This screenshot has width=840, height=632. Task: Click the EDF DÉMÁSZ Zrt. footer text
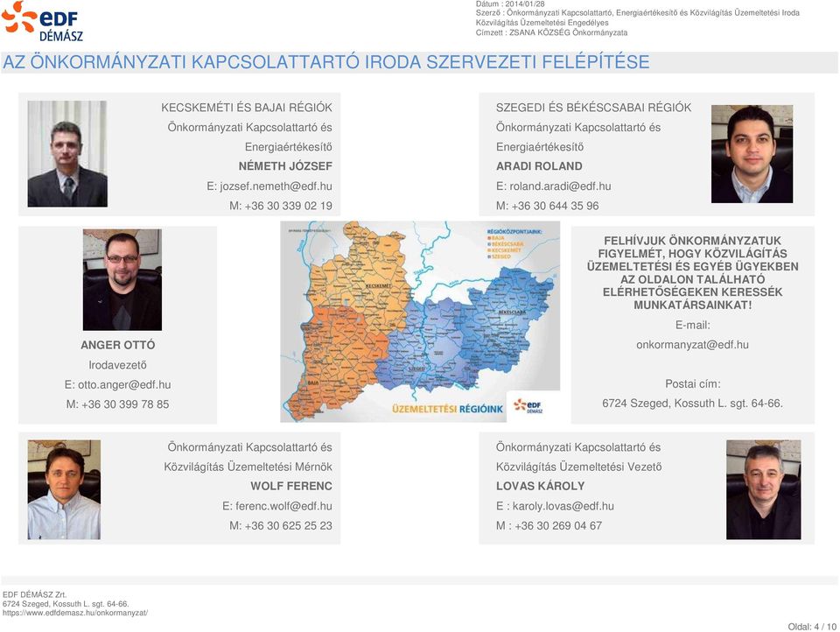pos(34,594)
